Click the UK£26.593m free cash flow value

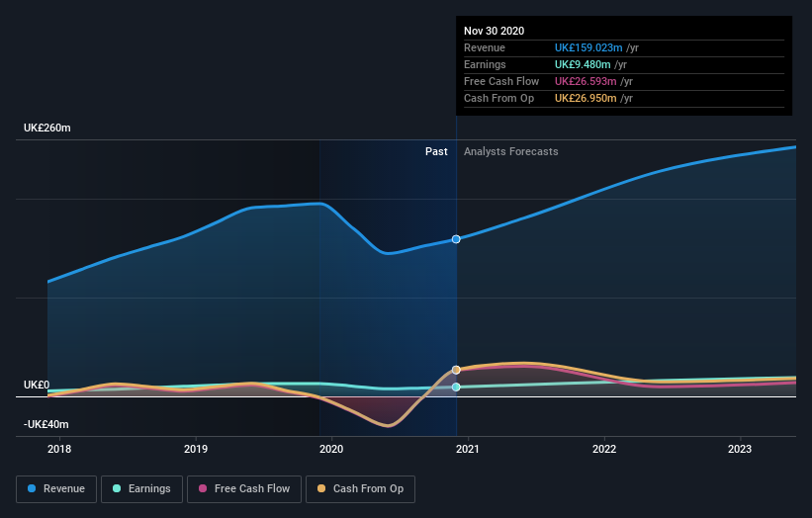point(586,81)
